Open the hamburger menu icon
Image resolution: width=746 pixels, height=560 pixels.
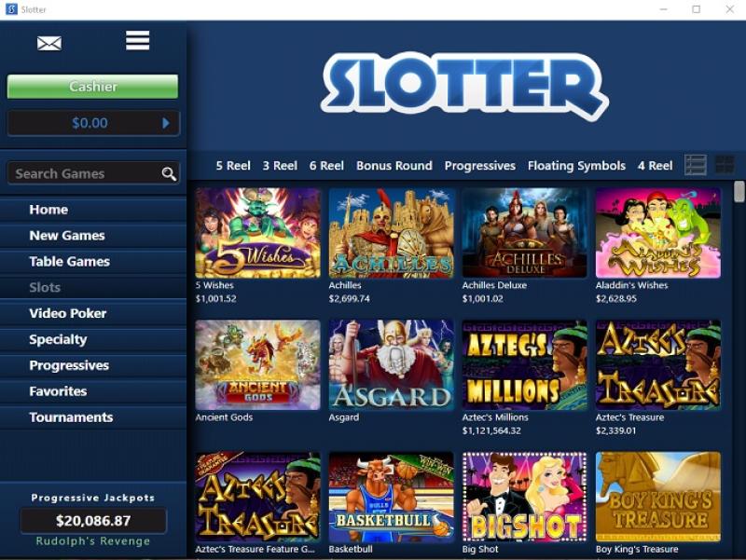pyautogui.click(x=137, y=40)
